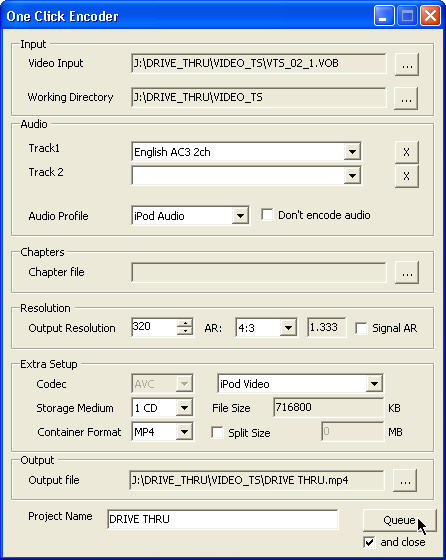Image resolution: width=446 pixels, height=560 pixels.
Task: Decrease Output Resolution with down arrow
Action: click(x=185, y=331)
